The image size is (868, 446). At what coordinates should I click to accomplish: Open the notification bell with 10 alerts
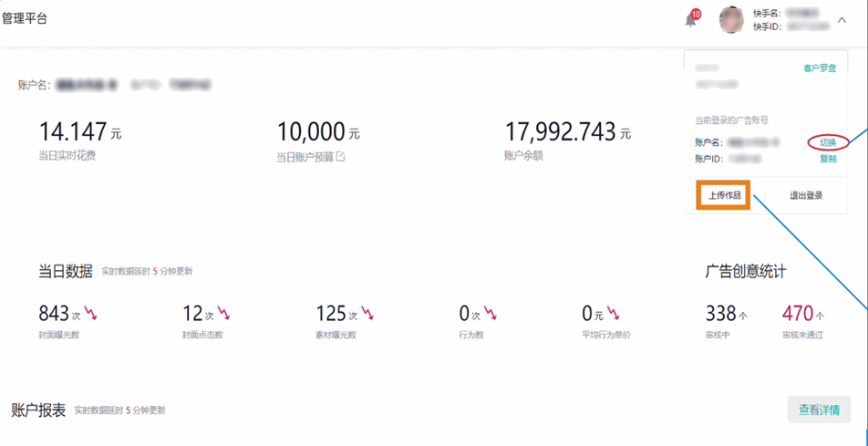click(691, 20)
